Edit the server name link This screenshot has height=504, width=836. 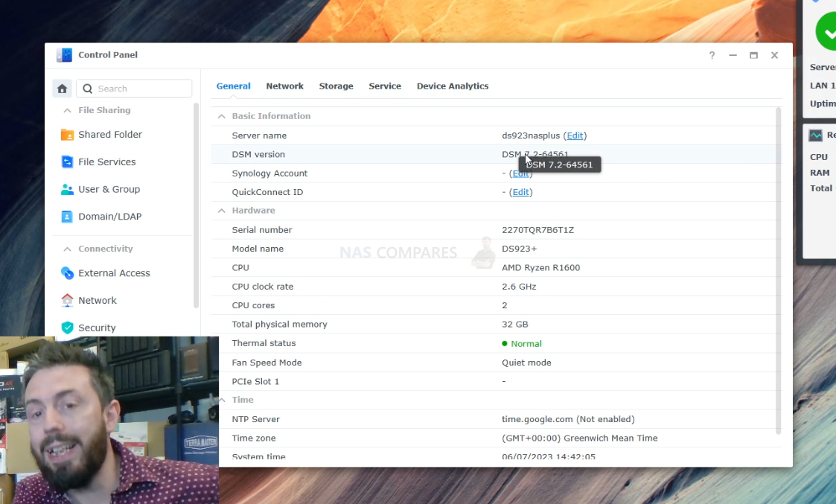(575, 135)
